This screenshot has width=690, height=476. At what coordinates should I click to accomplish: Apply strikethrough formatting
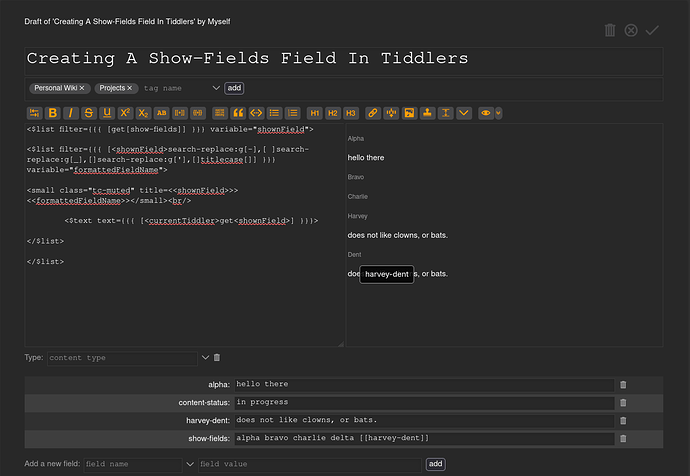(x=89, y=113)
